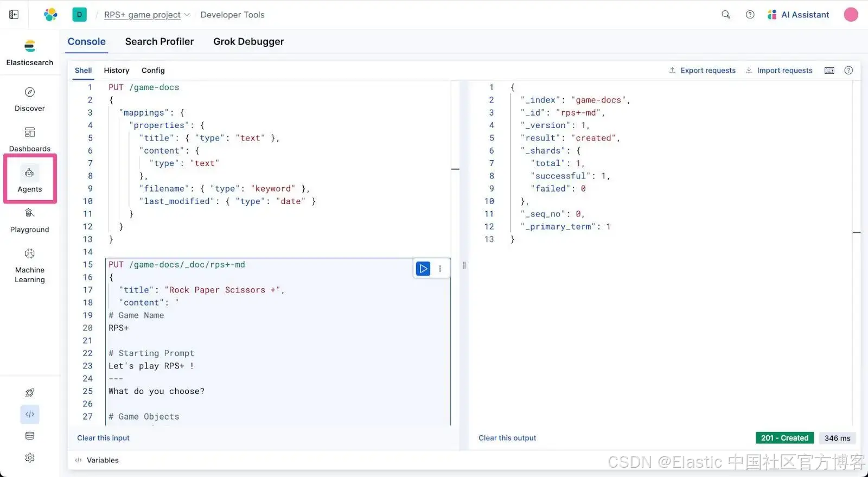Viewport: 868px width, 477px height.
Task: Open the console help question icon
Action: (x=849, y=71)
